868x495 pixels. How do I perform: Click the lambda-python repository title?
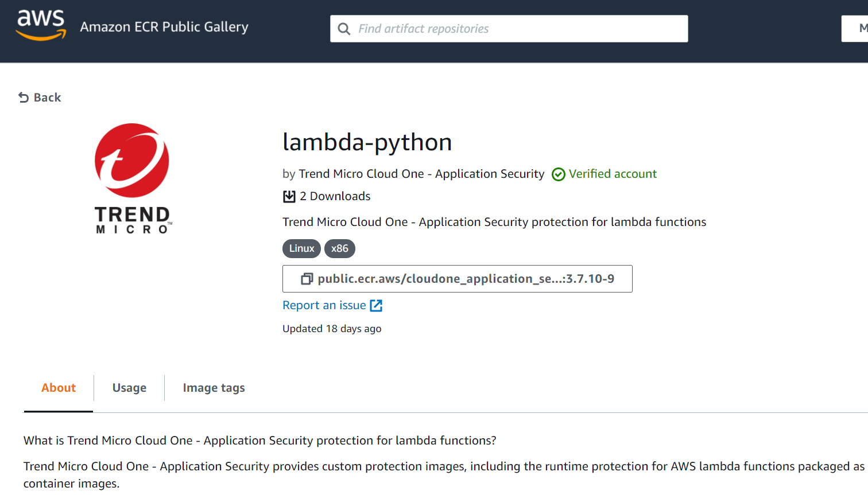(367, 142)
